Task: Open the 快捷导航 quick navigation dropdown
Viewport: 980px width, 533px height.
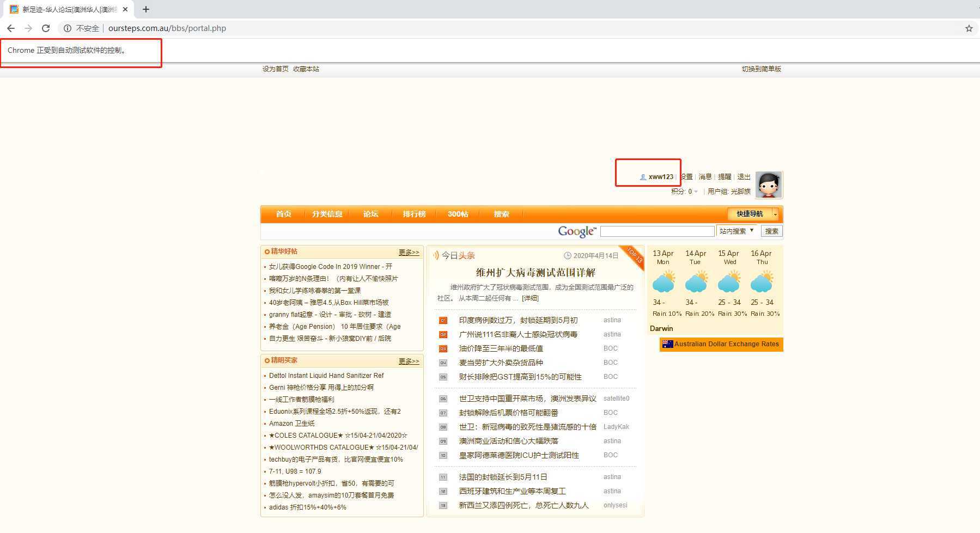Action: point(753,214)
